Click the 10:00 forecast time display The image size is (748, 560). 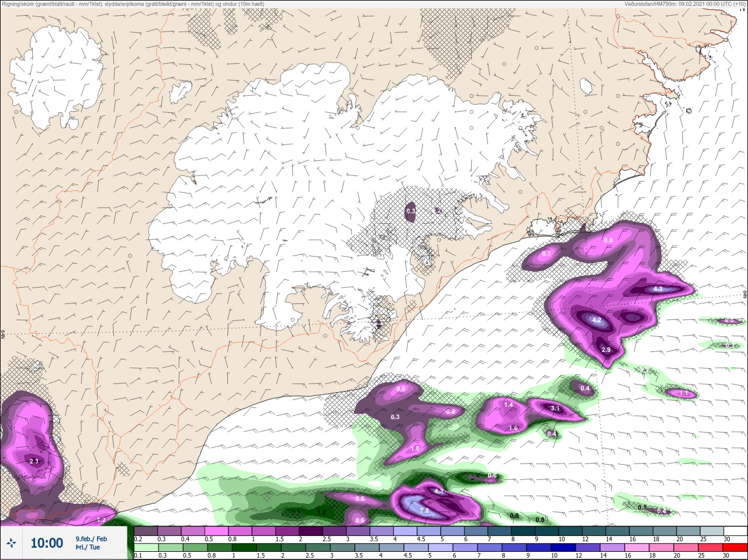(x=47, y=543)
